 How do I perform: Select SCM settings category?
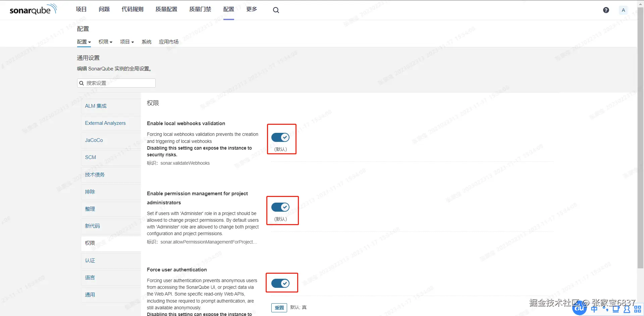[x=111, y=157]
